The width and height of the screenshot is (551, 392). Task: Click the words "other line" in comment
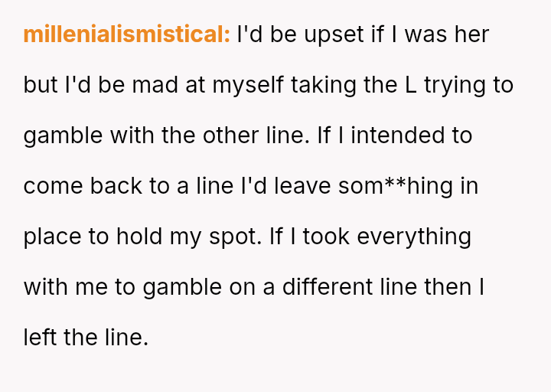click(x=256, y=136)
